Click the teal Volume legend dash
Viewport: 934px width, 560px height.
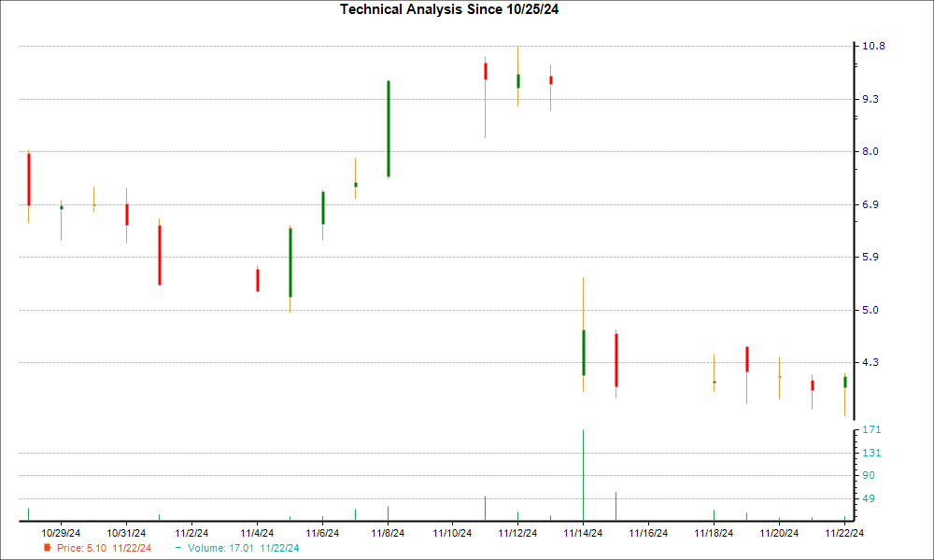pyautogui.click(x=178, y=548)
